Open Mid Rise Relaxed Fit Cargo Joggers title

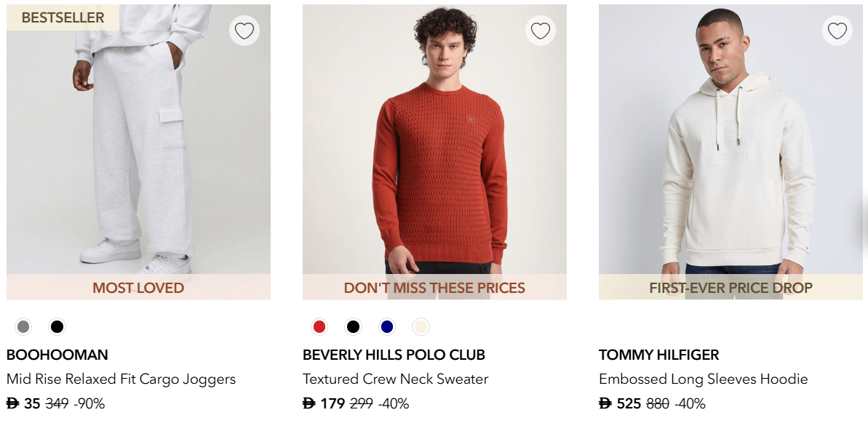click(121, 379)
